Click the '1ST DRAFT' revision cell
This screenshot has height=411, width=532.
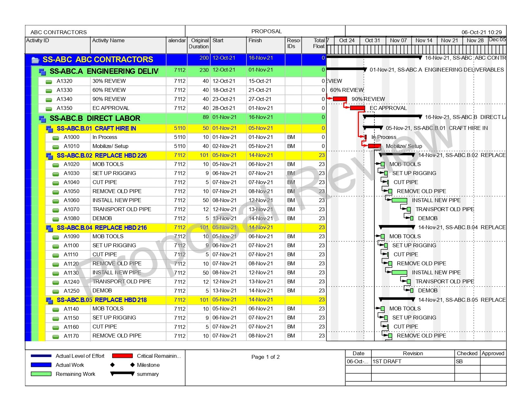pos(413,361)
